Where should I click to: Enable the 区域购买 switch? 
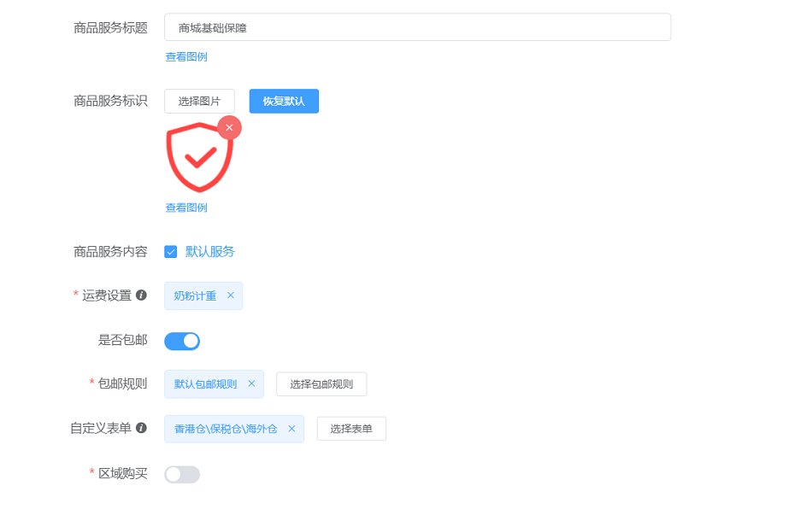pyautogui.click(x=182, y=474)
